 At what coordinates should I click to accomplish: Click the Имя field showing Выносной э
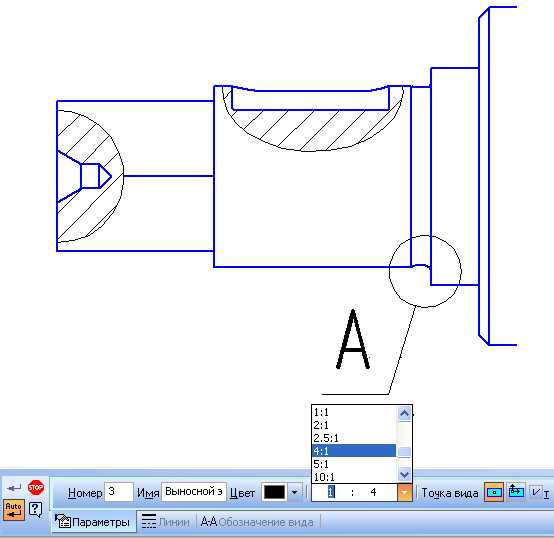[x=194, y=492]
